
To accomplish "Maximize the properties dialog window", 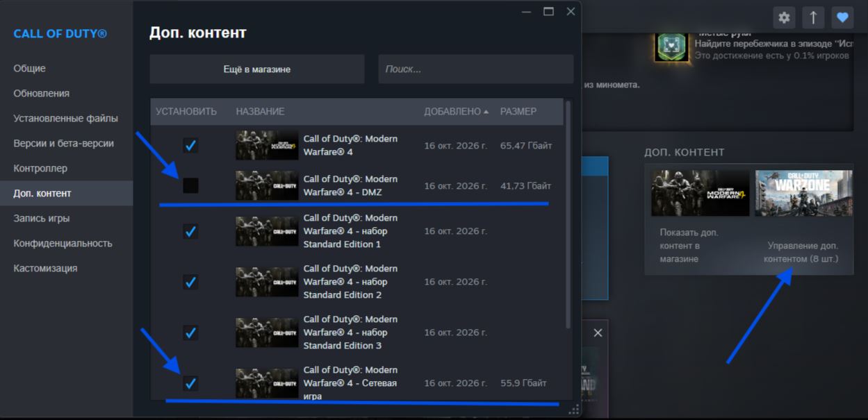I will pyautogui.click(x=548, y=11).
